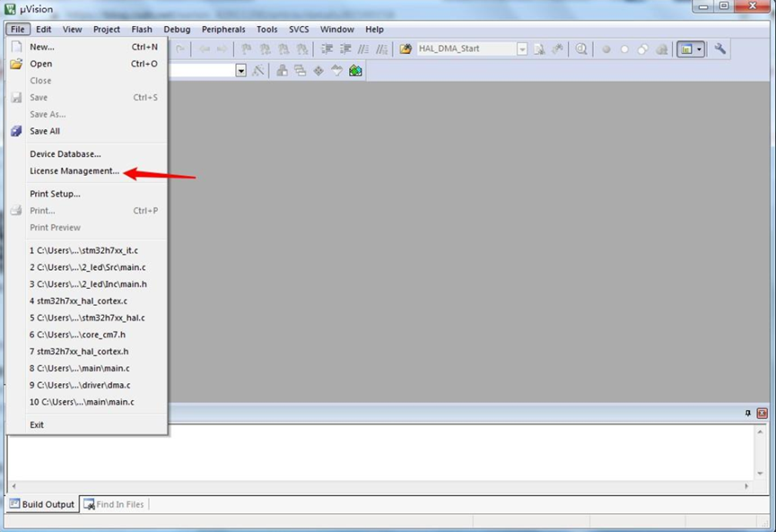The width and height of the screenshot is (776, 532).
Task: Click the navigate backwards arrow icon
Action: coord(204,48)
